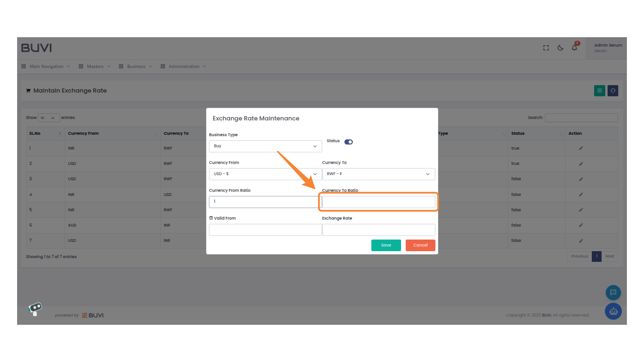
Task: Open the Administration menu
Action: (x=183, y=66)
